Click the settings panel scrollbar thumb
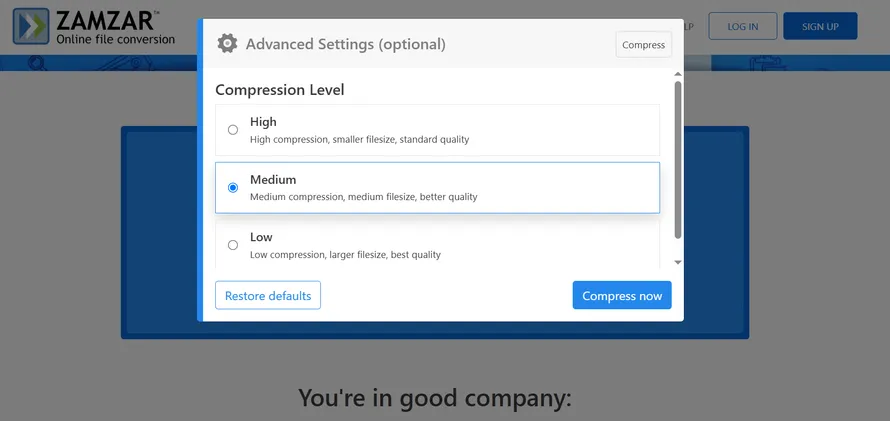The image size is (890, 421). click(x=678, y=160)
